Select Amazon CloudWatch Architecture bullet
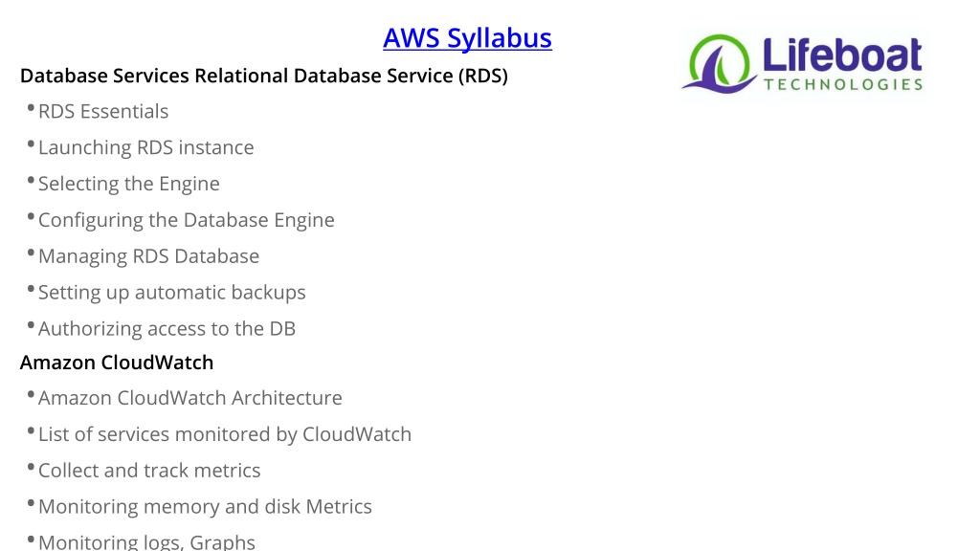 (190, 398)
